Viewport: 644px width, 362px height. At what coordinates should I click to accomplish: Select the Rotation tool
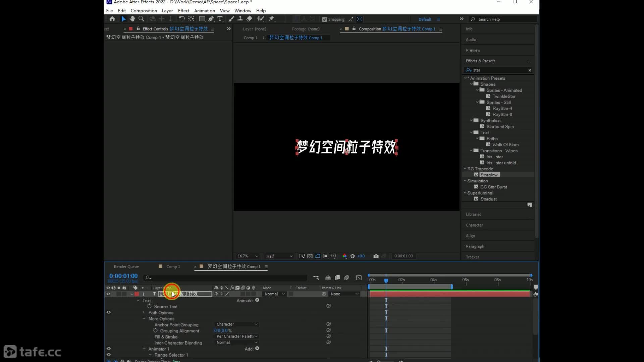coord(181,19)
